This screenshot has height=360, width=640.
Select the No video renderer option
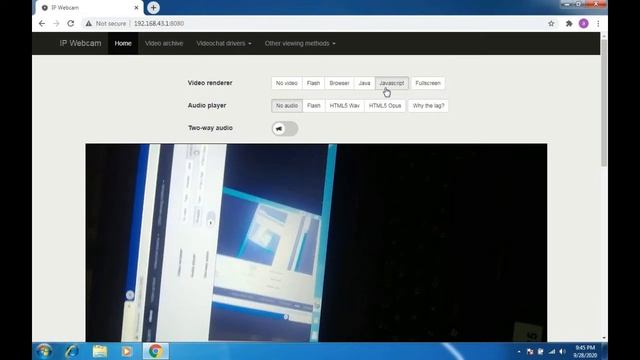(x=287, y=83)
